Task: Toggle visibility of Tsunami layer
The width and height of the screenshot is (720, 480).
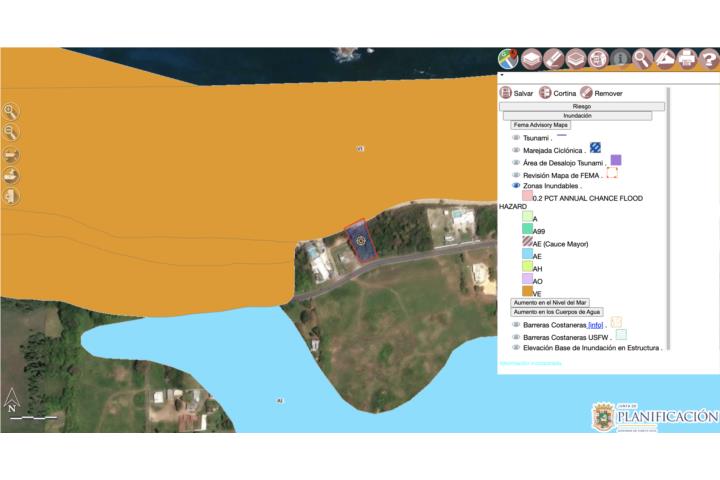Action: tap(516, 138)
